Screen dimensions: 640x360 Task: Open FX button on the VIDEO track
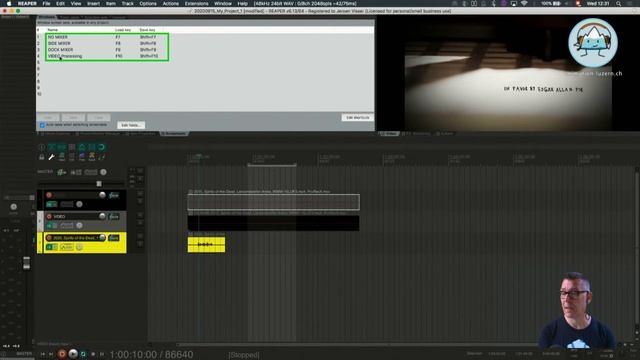coord(114,216)
